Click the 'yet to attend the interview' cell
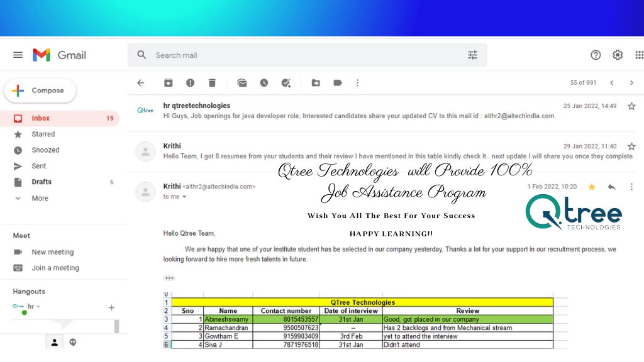644x362 pixels. point(467,336)
